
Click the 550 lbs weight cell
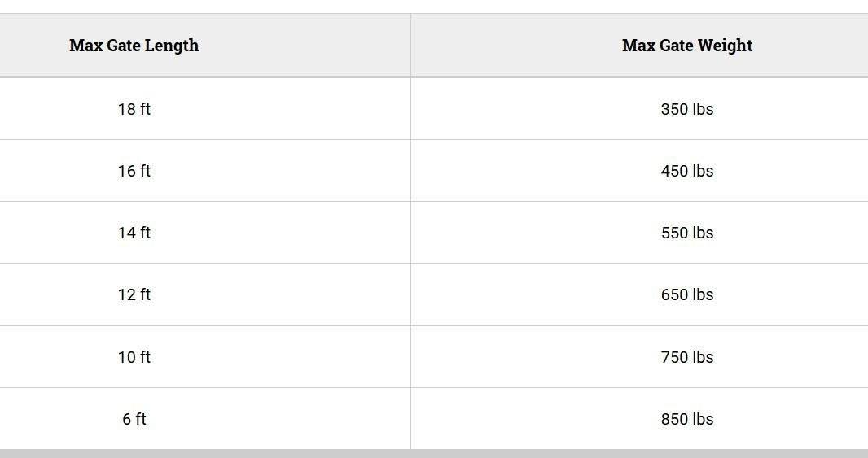pyautogui.click(x=686, y=233)
